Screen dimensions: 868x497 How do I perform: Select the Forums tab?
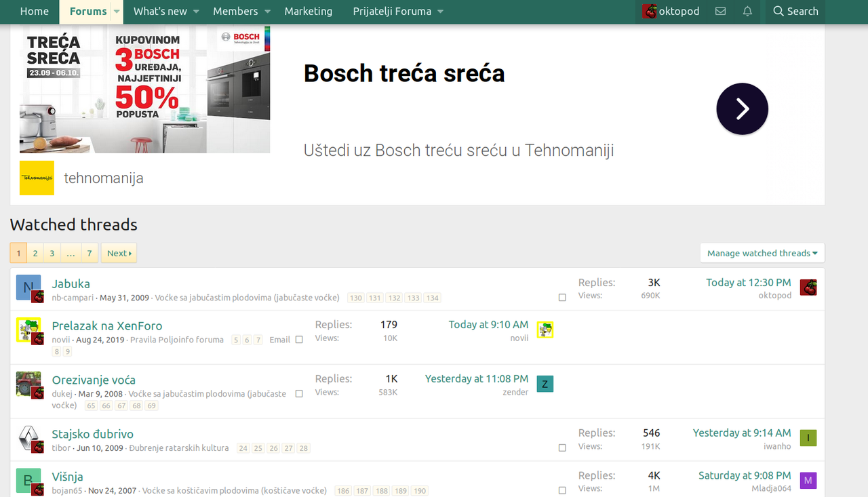[88, 11]
